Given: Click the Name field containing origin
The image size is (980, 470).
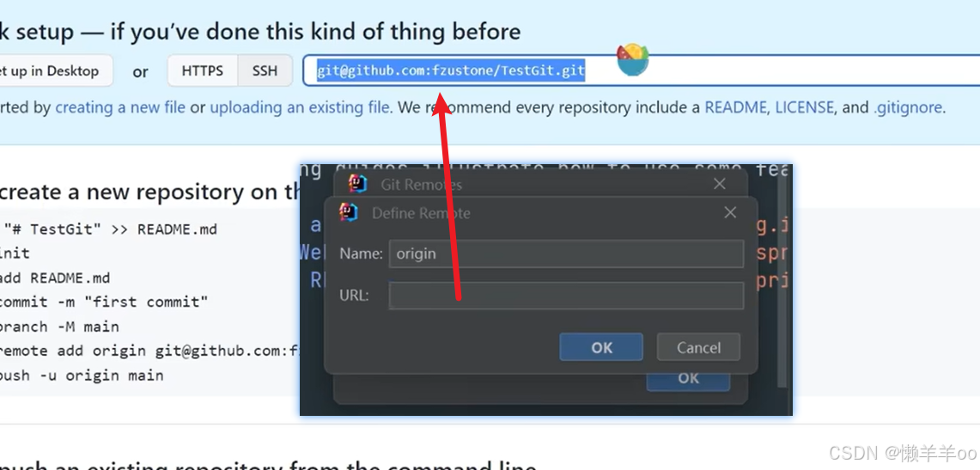Looking at the screenshot, I should pyautogui.click(x=566, y=253).
